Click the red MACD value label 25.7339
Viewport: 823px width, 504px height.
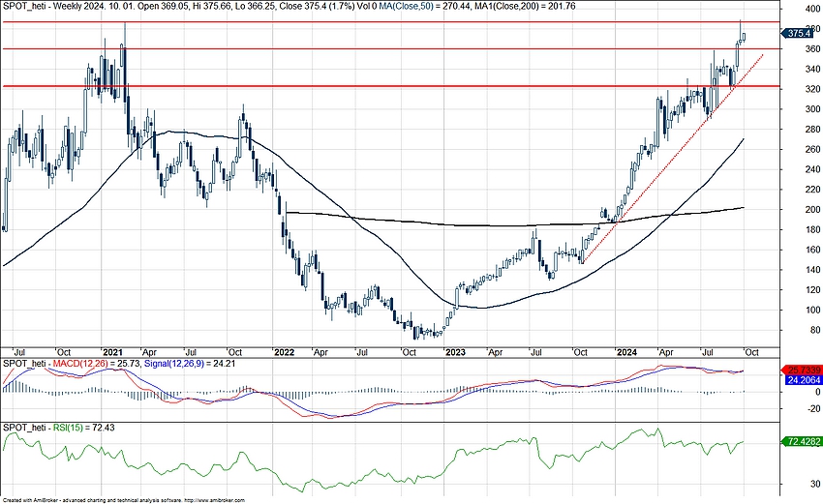pyautogui.click(x=801, y=371)
